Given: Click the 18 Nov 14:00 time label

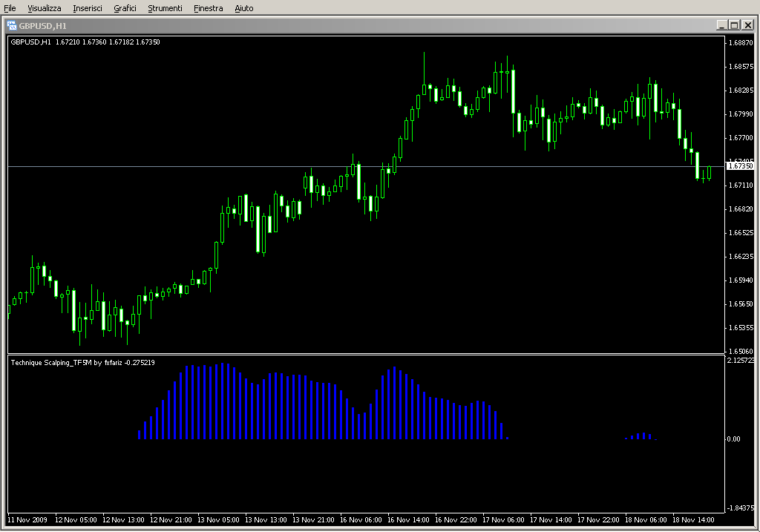Looking at the screenshot, I should (x=693, y=520).
